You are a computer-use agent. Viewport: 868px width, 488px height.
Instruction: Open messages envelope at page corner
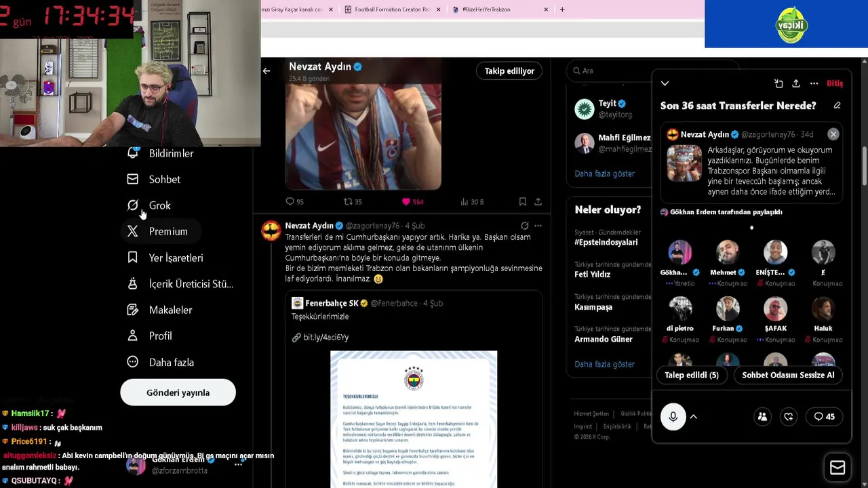tap(837, 468)
